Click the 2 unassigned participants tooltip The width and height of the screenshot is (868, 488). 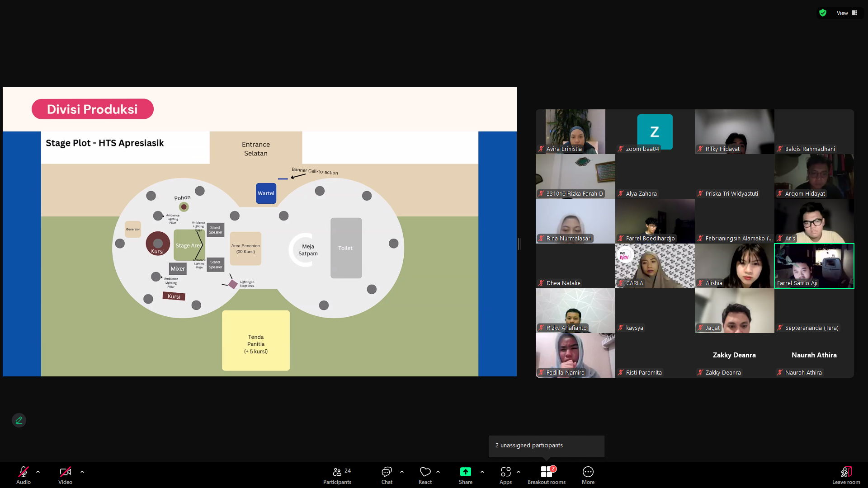(x=546, y=446)
